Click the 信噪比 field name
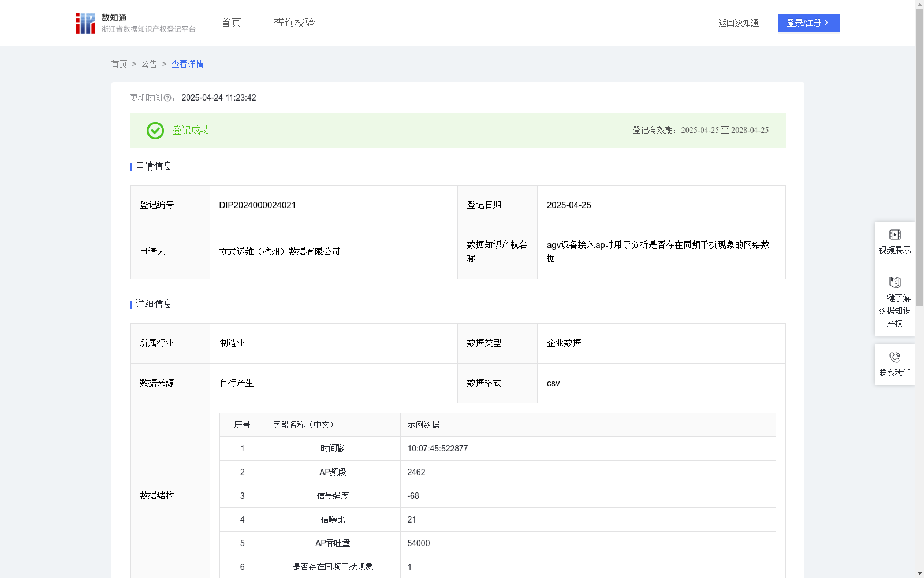This screenshot has height=578, width=924. click(x=333, y=520)
